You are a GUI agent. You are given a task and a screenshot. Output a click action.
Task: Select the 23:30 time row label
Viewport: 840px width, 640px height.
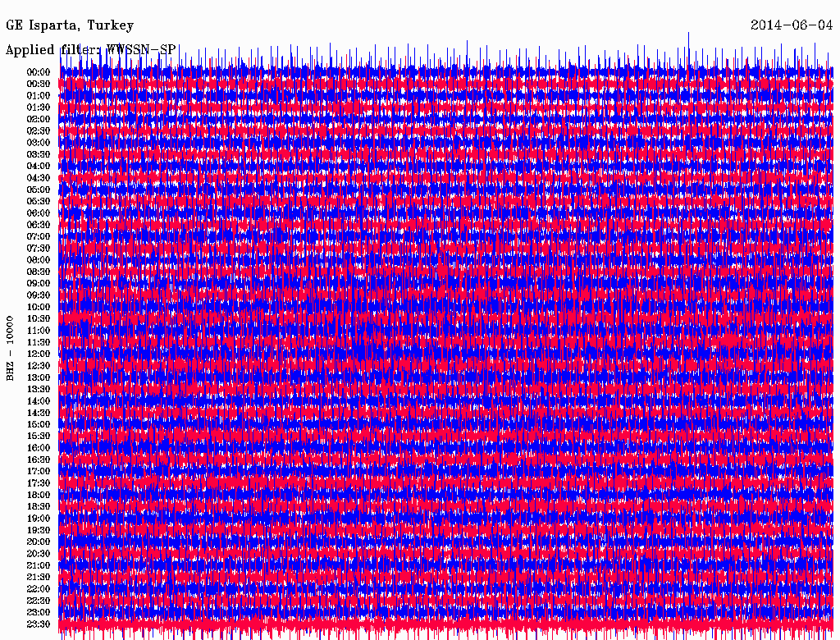point(39,624)
